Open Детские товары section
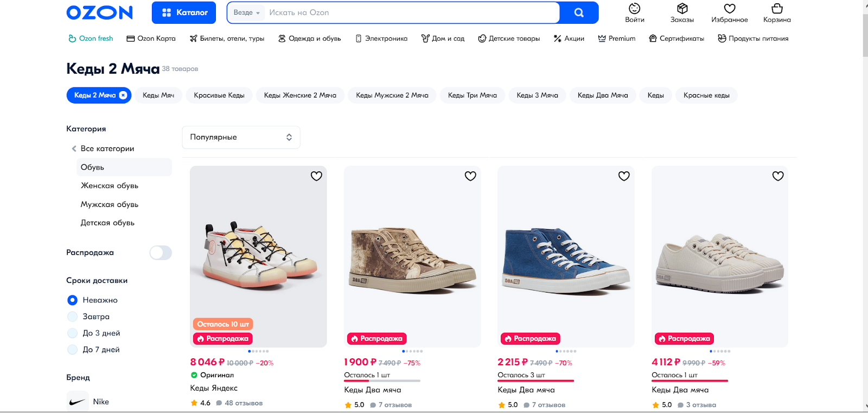Image resolution: width=868 pixels, height=414 pixels. 509,38
